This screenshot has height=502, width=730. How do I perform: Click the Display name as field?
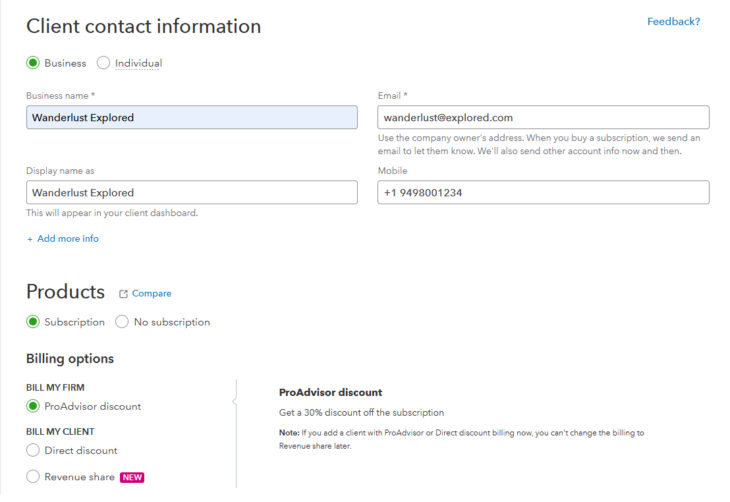[x=191, y=192]
